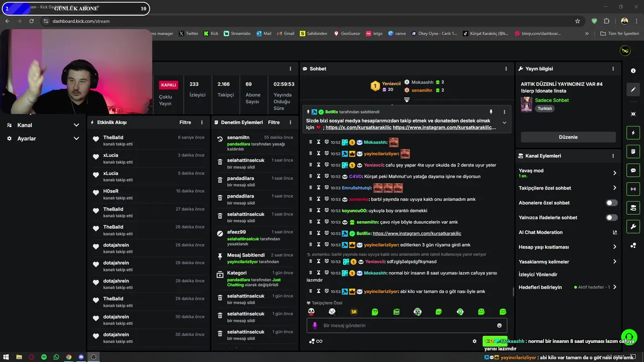Expand the Kanal sidebar section
This screenshot has height=362, width=644.
point(43,125)
